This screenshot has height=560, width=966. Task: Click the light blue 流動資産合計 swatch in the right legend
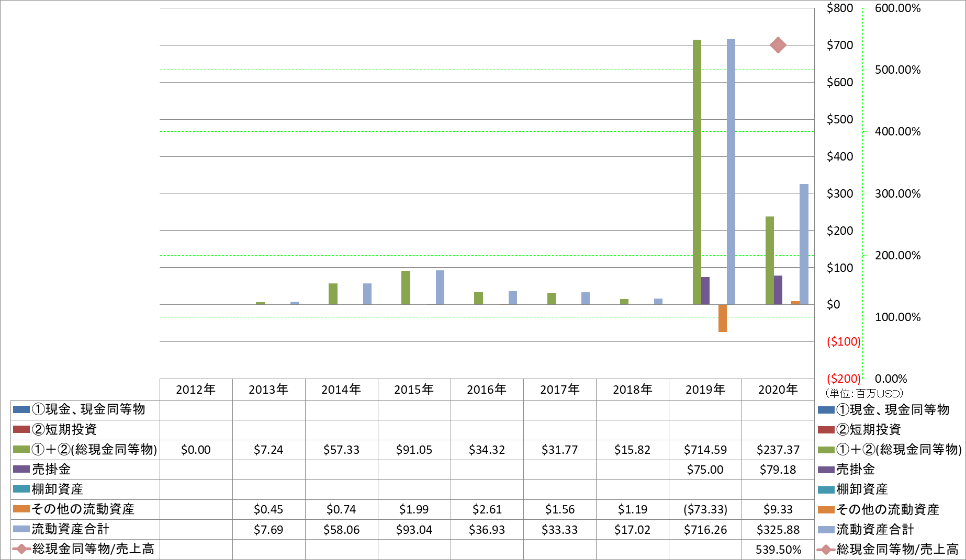coord(826,529)
